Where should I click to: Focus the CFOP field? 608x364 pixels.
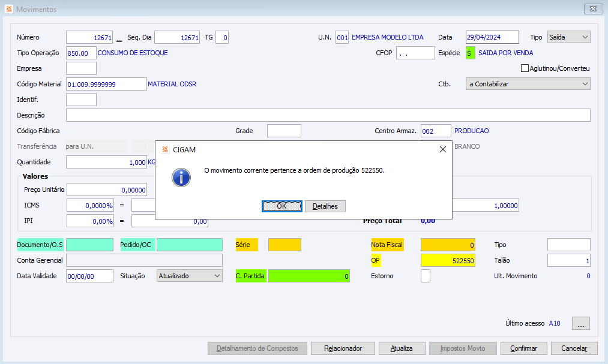[x=415, y=53]
